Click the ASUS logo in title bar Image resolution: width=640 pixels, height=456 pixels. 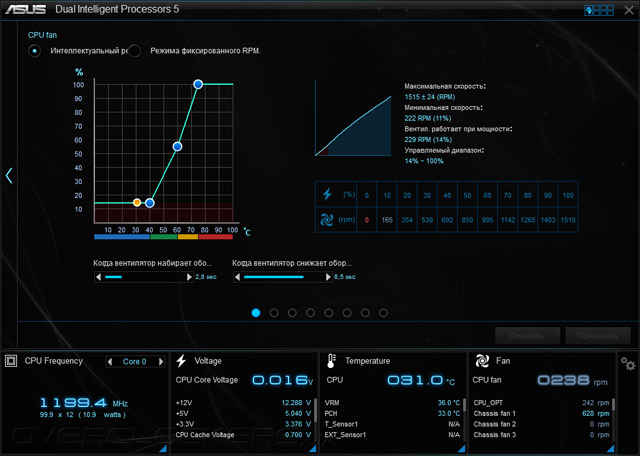(25, 9)
